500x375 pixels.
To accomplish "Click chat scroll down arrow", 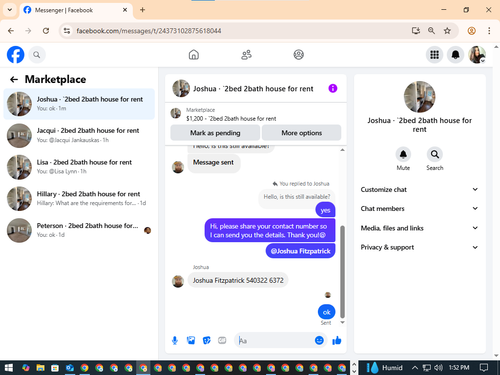I will click(342, 322).
